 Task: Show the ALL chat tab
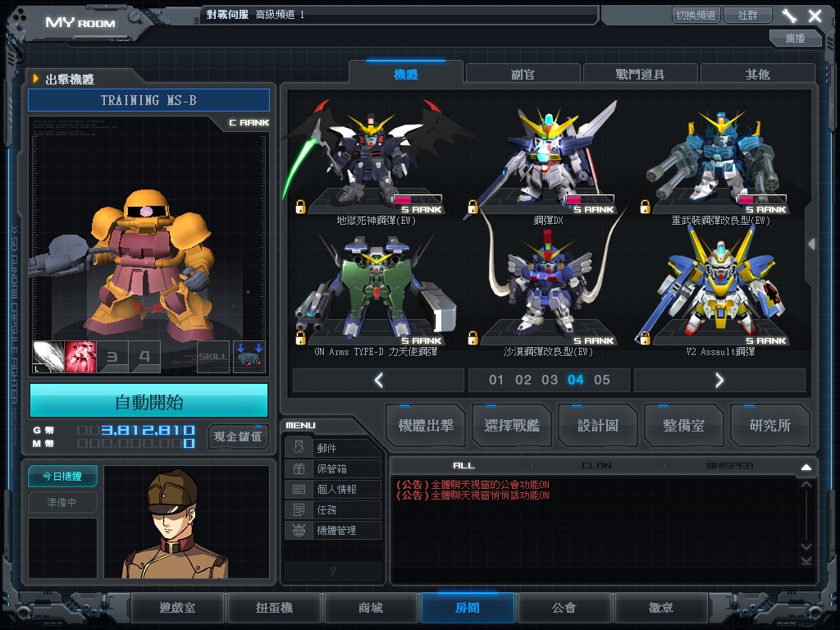pos(464,466)
